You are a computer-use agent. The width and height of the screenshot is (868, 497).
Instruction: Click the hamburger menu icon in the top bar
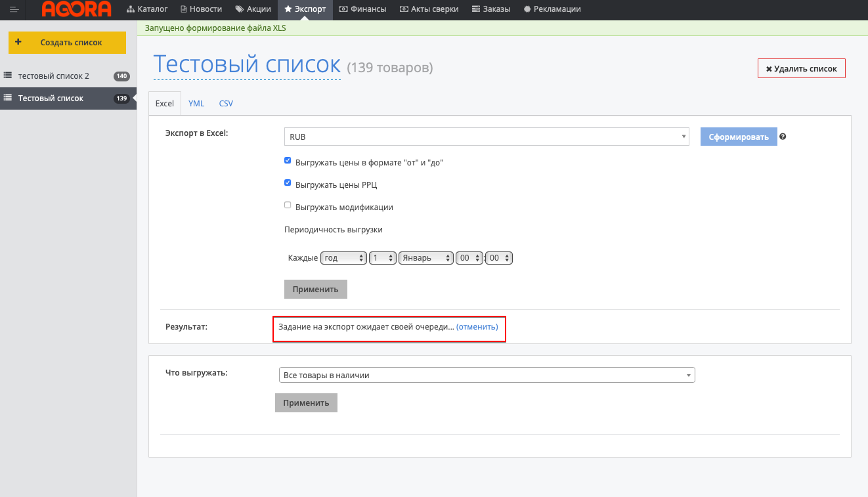coord(14,9)
